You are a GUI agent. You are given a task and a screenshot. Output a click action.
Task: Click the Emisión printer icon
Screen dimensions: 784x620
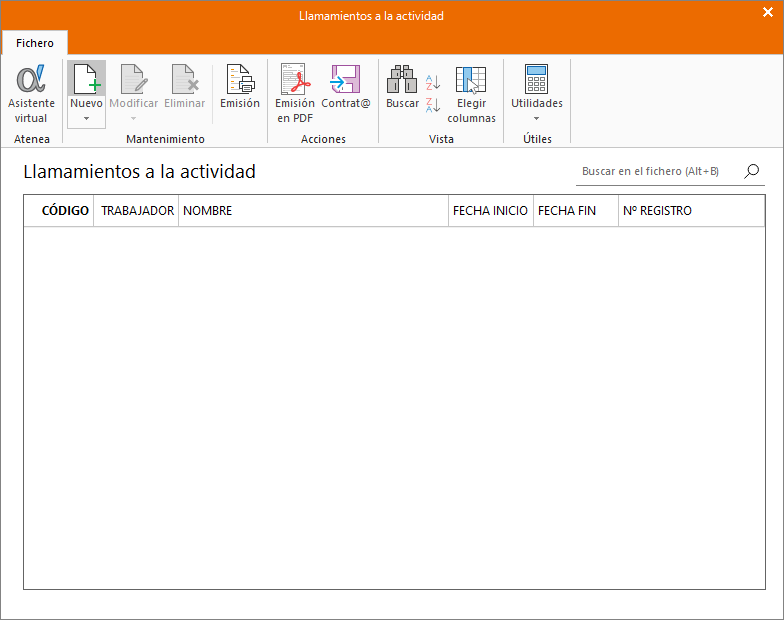(240, 79)
